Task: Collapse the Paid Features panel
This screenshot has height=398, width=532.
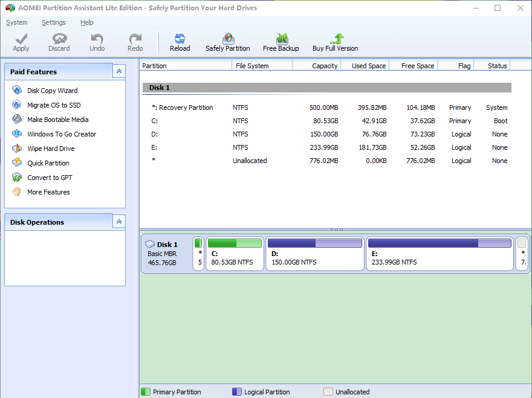Action: [119, 71]
